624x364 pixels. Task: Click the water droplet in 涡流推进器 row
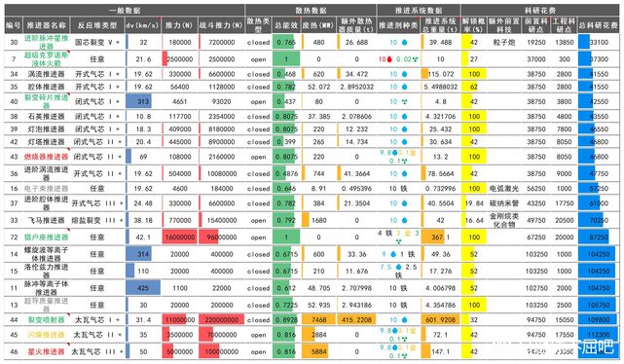404,74
